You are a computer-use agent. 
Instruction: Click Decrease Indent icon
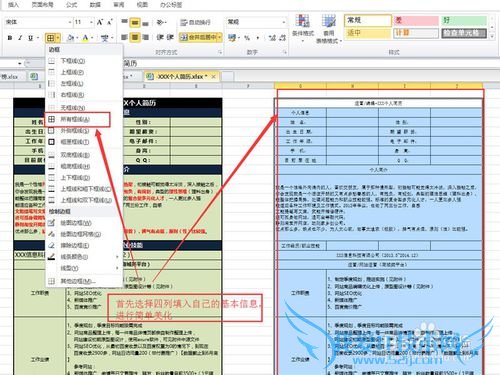[160, 37]
